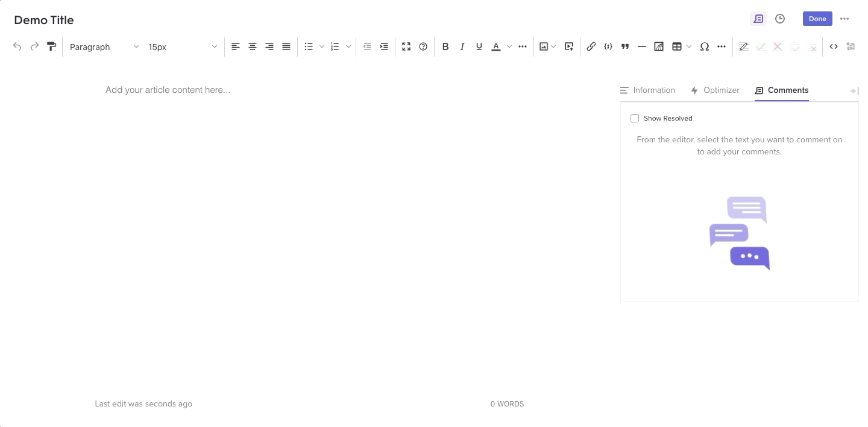Align text to the right
This screenshot has width=868, height=427.
(x=269, y=46)
